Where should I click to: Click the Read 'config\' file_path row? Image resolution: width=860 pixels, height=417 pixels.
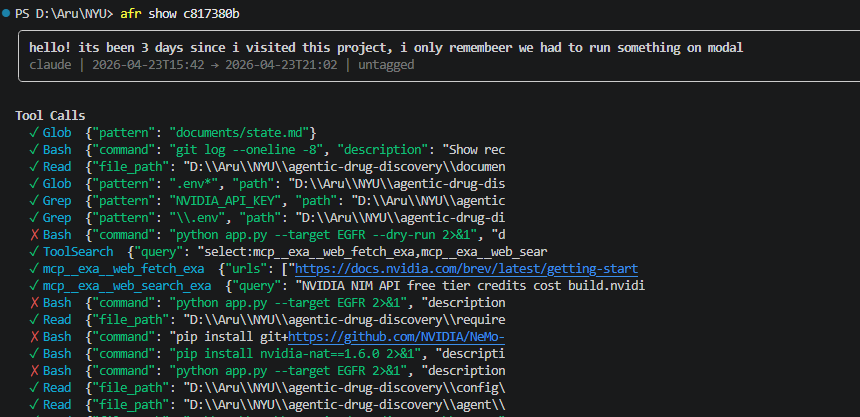[267, 388]
